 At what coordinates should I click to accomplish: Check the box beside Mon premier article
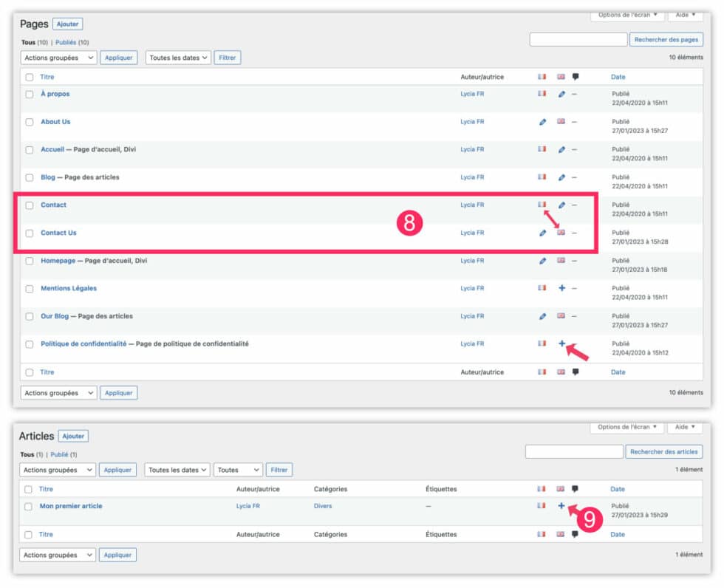pos(28,506)
